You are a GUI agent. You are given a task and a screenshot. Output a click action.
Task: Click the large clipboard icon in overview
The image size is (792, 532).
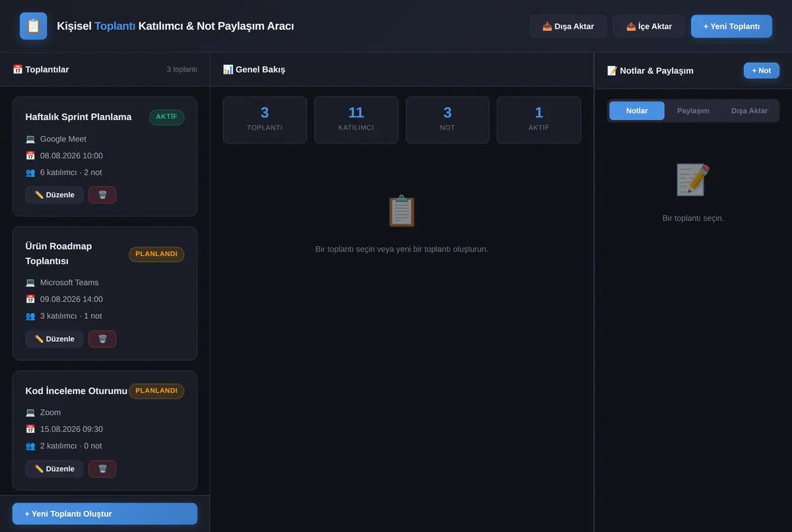[x=401, y=211]
